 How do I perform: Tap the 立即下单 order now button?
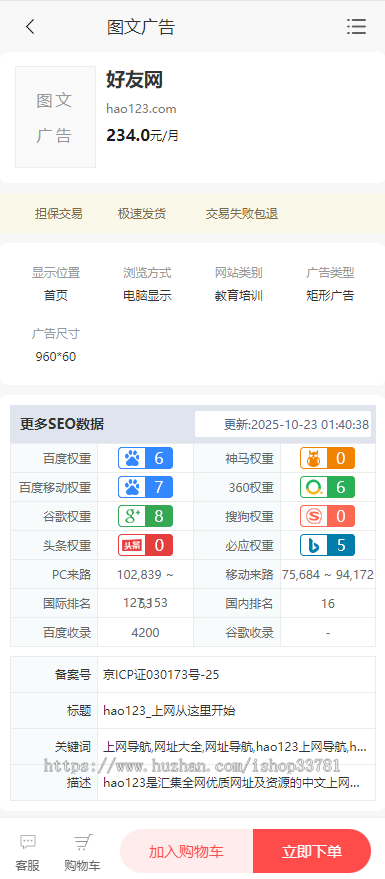(312, 852)
